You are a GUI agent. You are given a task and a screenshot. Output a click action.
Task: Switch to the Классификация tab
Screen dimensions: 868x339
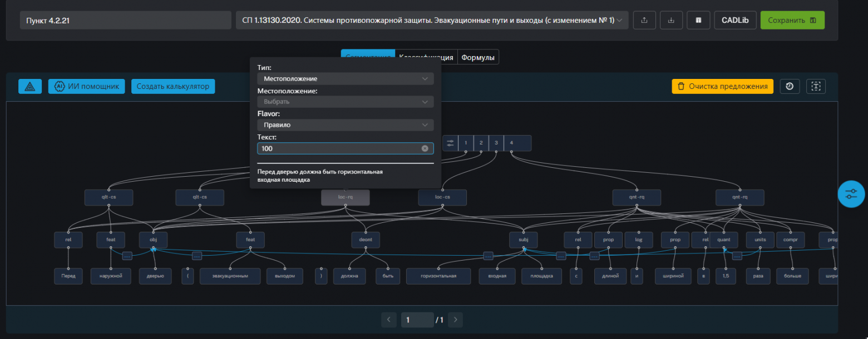426,57
